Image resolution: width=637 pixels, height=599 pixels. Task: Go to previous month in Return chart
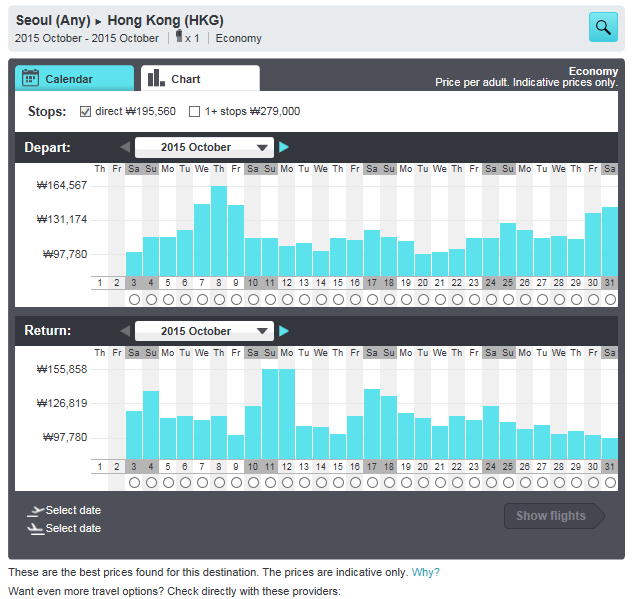click(125, 331)
